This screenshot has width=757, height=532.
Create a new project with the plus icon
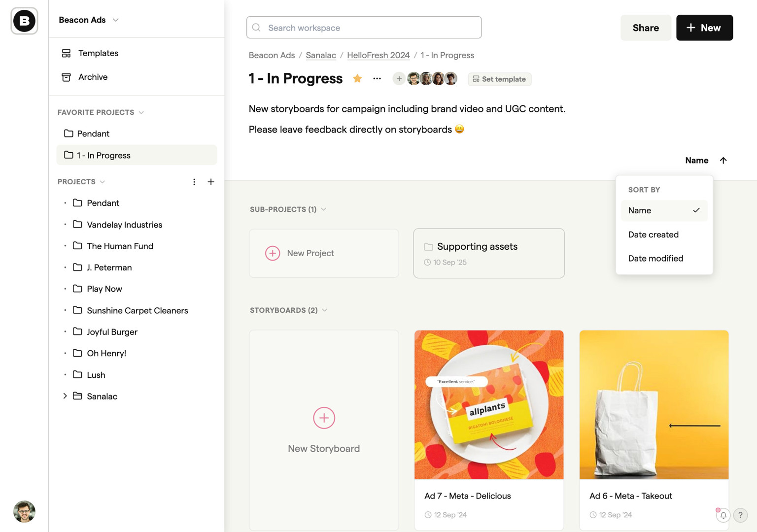pos(211,182)
